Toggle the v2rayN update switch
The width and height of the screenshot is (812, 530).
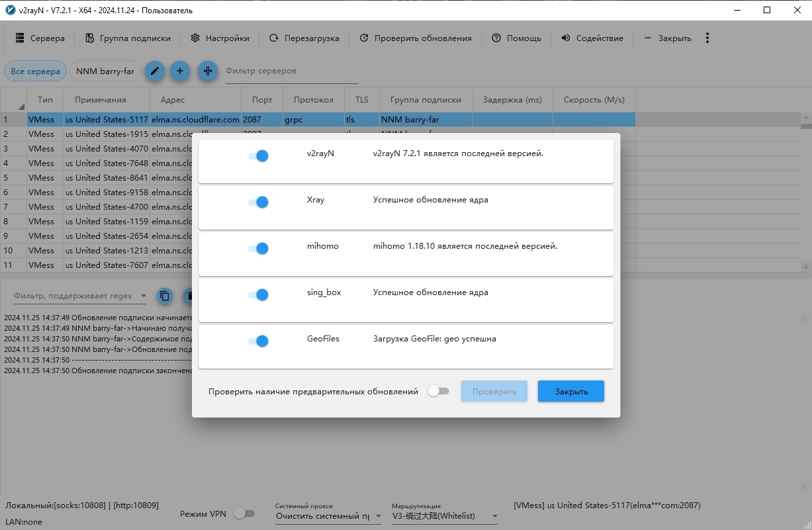pyautogui.click(x=258, y=155)
